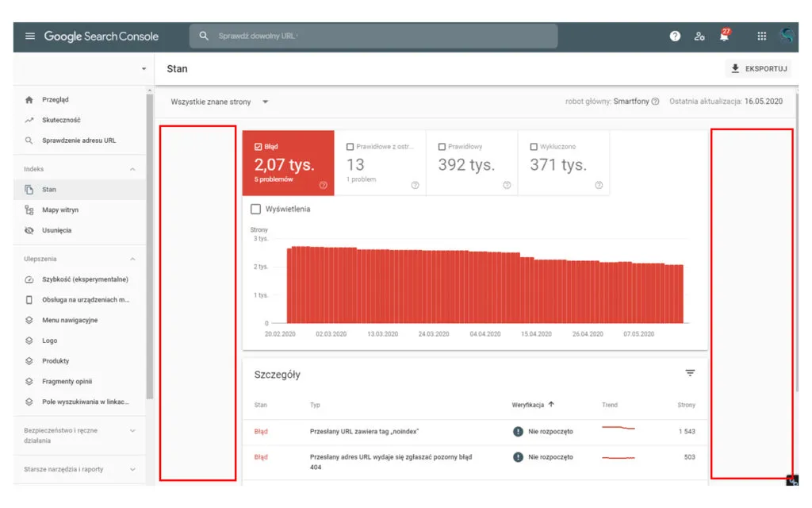This screenshot has height=508, width=812.
Task: Click the EKSPORTUJ button
Action: [x=758, y=69]
